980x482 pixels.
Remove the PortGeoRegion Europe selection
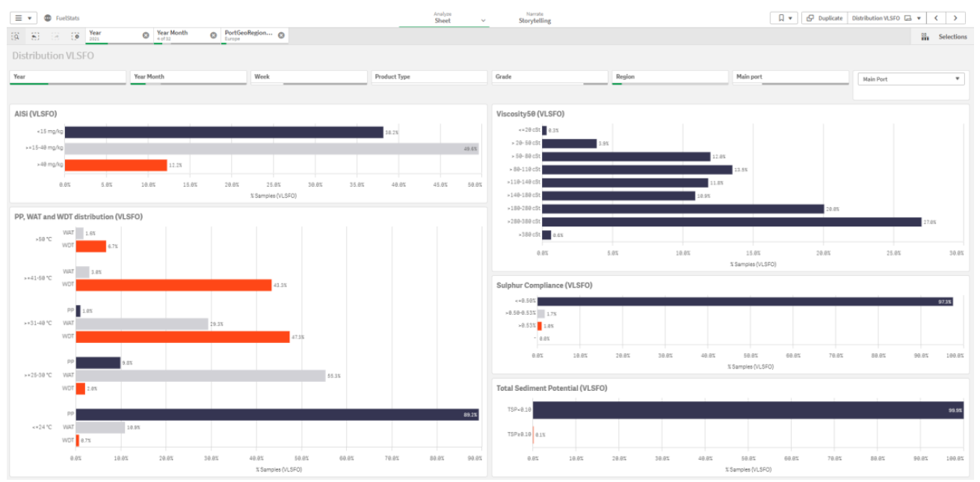tap(281, 35)
